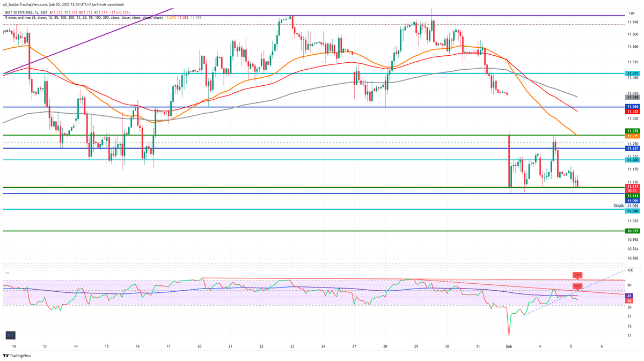
Task: Click the 100 level on RSI axis
Action: 630,270
